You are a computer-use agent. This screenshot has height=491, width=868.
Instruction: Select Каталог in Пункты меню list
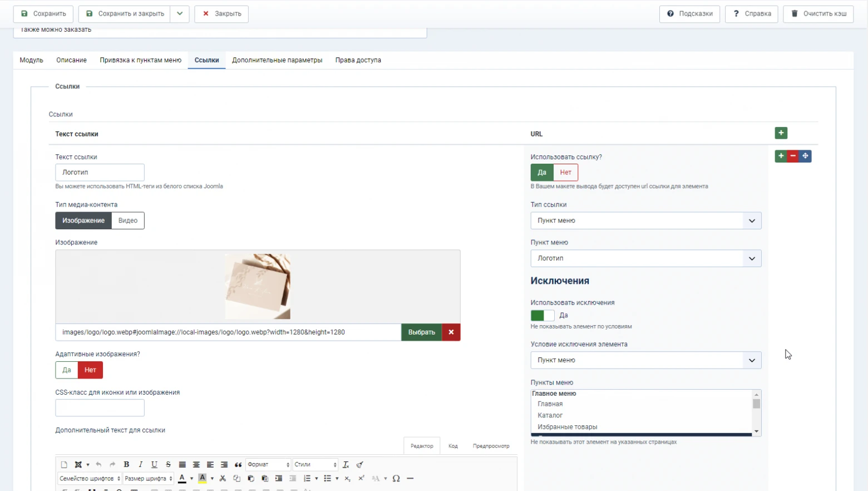[x=550, y=415]
